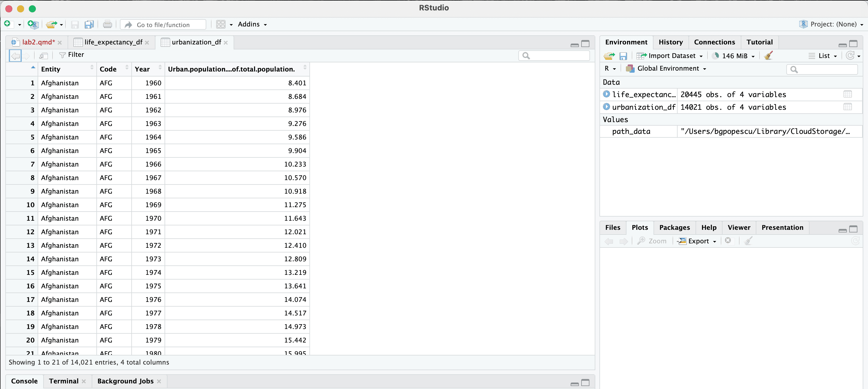868x389 pixels.
Task: Click the Save All documents icon
Action: (89, 25)
